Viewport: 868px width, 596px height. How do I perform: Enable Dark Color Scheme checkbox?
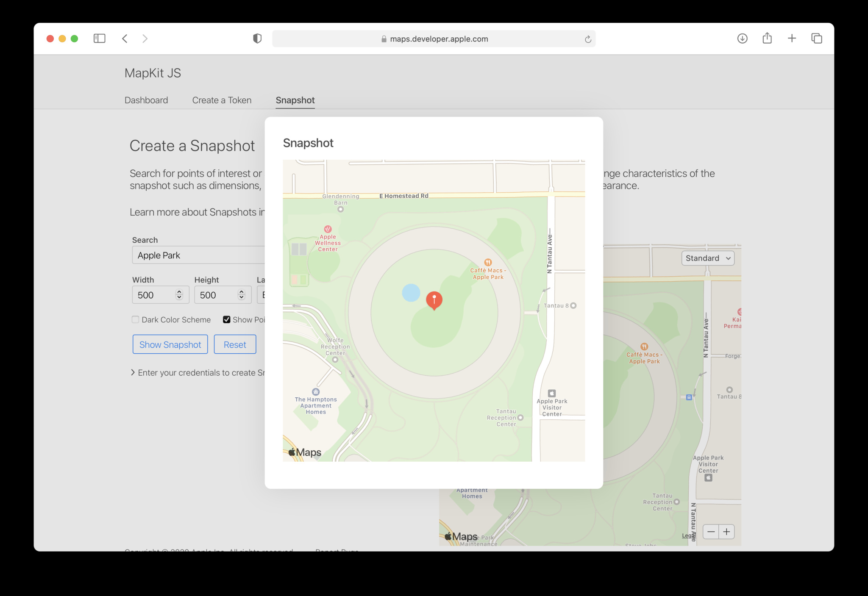(135, 319)
